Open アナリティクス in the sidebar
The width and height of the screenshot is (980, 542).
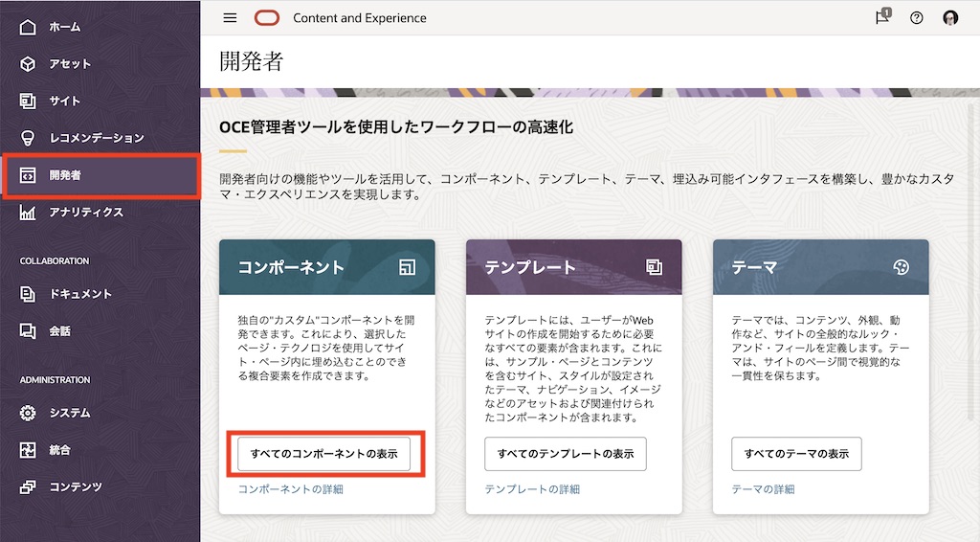click(86, 213)
